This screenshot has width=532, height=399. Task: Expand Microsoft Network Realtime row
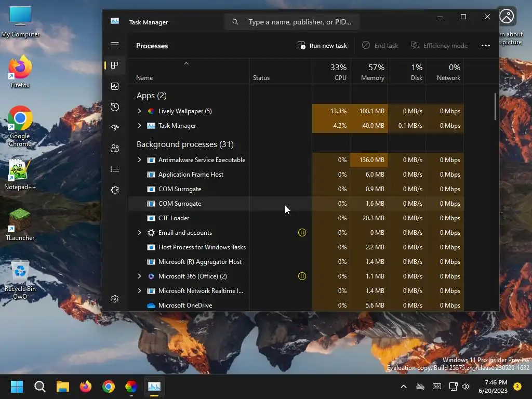coord(139,291)
